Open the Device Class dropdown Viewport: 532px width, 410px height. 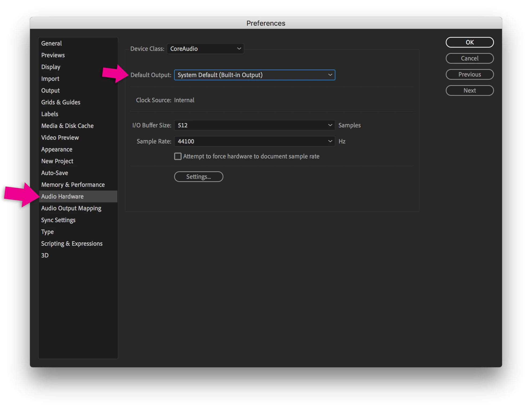tap(205, 49)
